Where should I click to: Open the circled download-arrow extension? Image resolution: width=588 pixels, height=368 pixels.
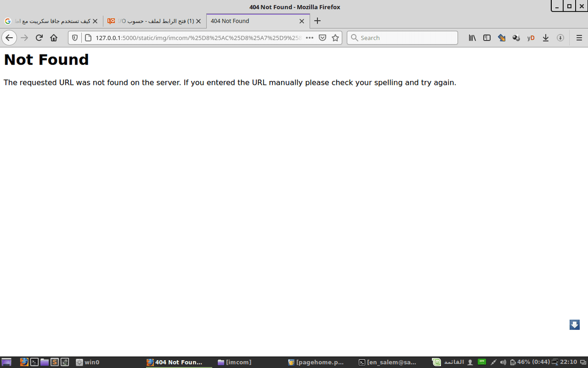(x=560, y=38)
